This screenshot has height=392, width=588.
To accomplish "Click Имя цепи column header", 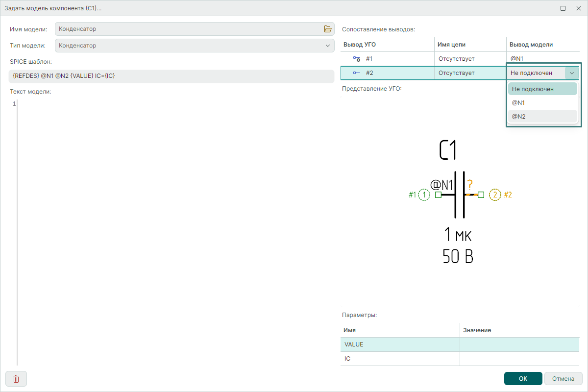I will coord(470,45).
